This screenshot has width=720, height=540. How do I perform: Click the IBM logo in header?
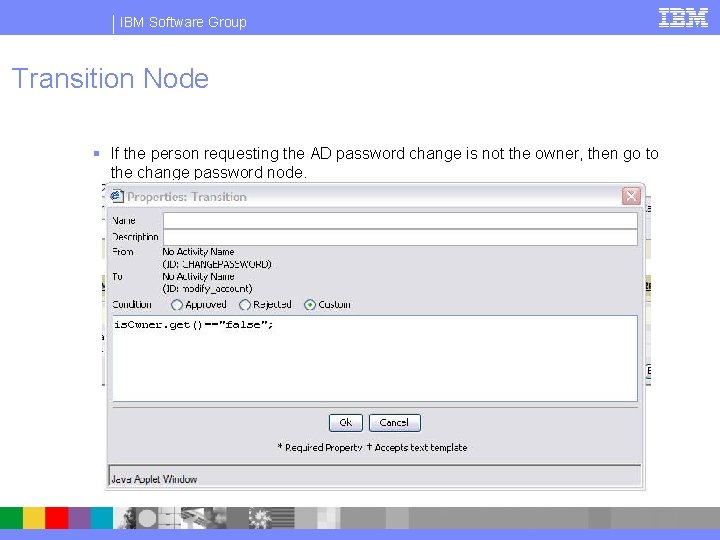click(683, 18)
